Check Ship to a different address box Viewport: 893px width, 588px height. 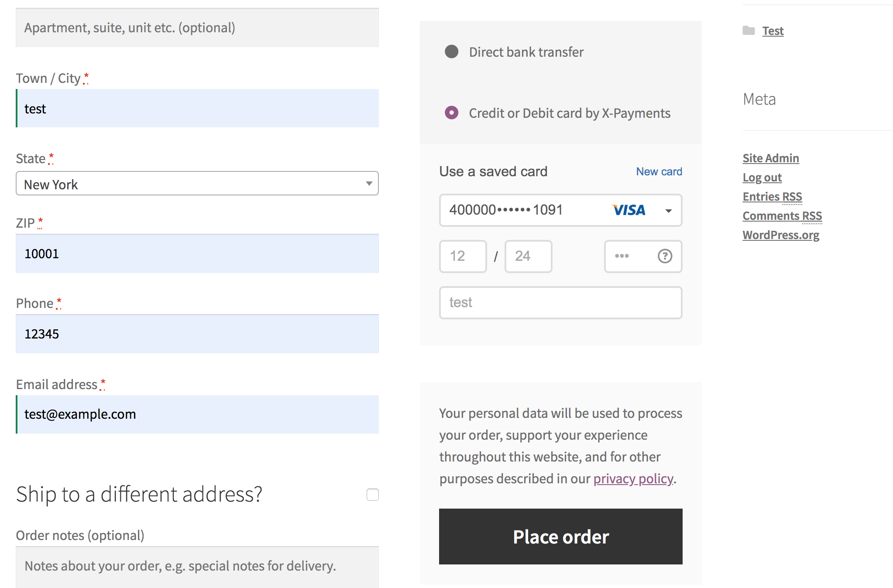[372, 495]
